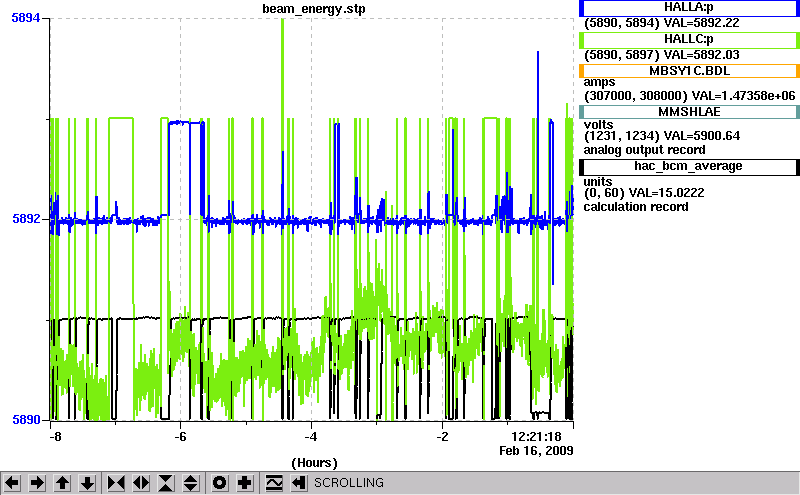Click the HALLC:p value VAL=5892.03
This screenshot has height=495, width=800.
tap(701, 55)
